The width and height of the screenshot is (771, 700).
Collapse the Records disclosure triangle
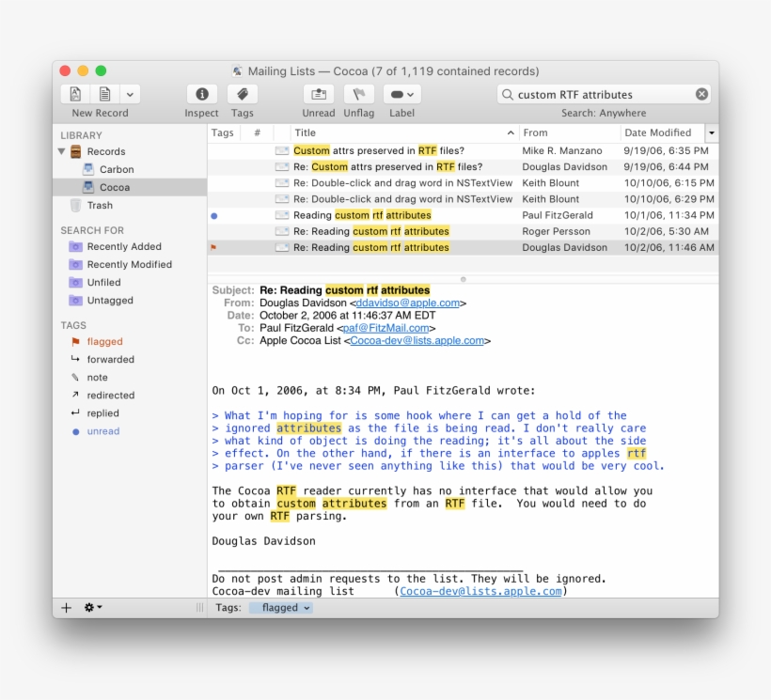(63, 151)
